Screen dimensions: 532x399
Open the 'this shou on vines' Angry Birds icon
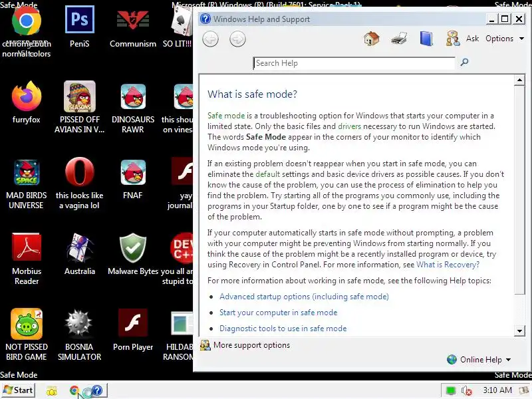click(x=183, y=96)
